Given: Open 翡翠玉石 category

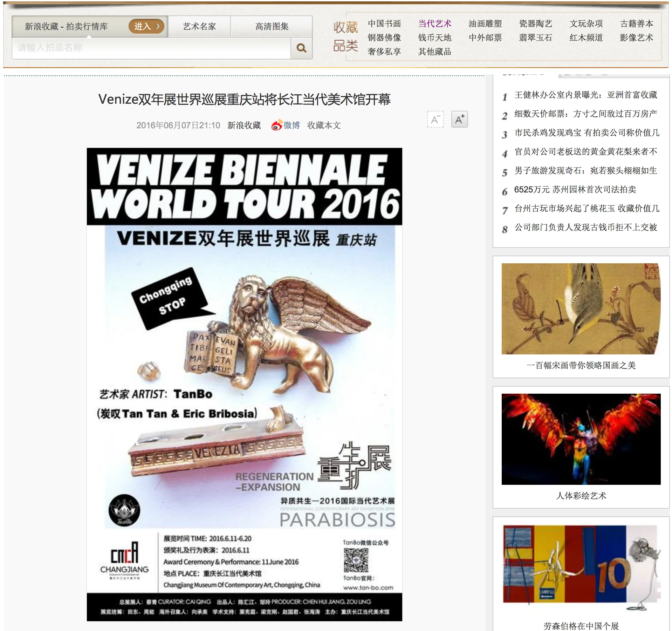Looking at the screenshot, I should [535, 38].
